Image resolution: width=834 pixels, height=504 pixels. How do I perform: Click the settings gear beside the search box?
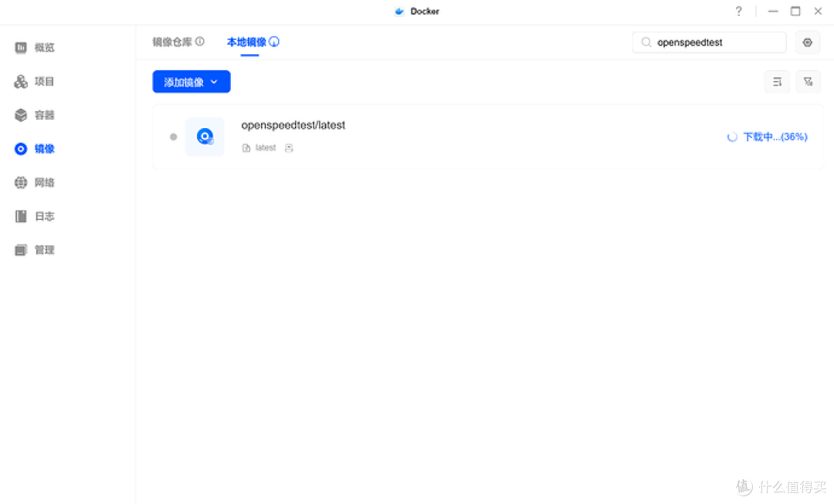click(807, 42)
